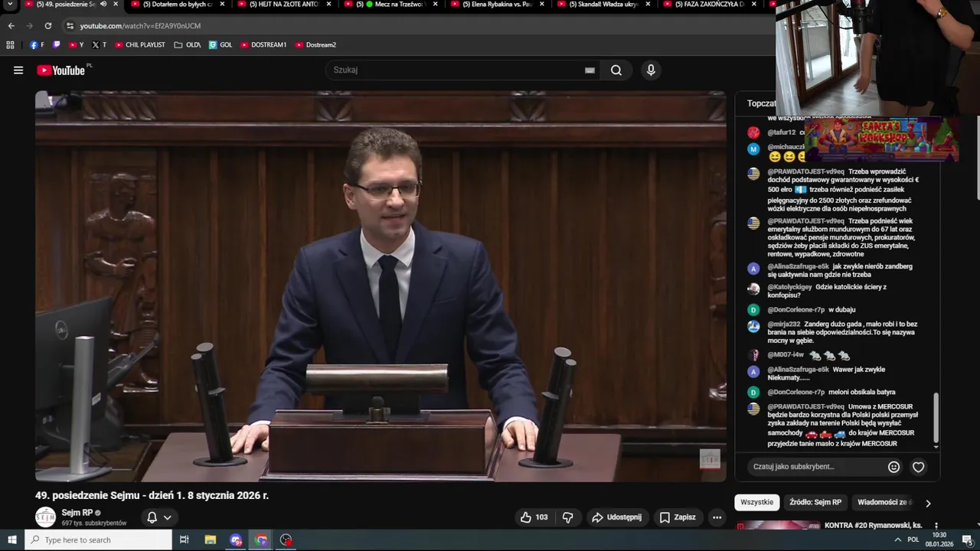Image resolution: width=980 pixels, height=551 pixels.
Task: Open the GOL bookmark
Action: 220,45
